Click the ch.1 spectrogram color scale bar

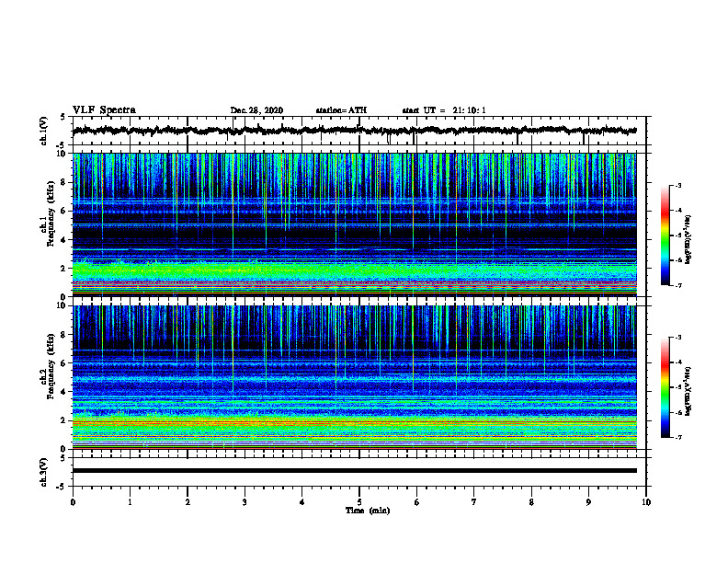click(x=665, y=236)
